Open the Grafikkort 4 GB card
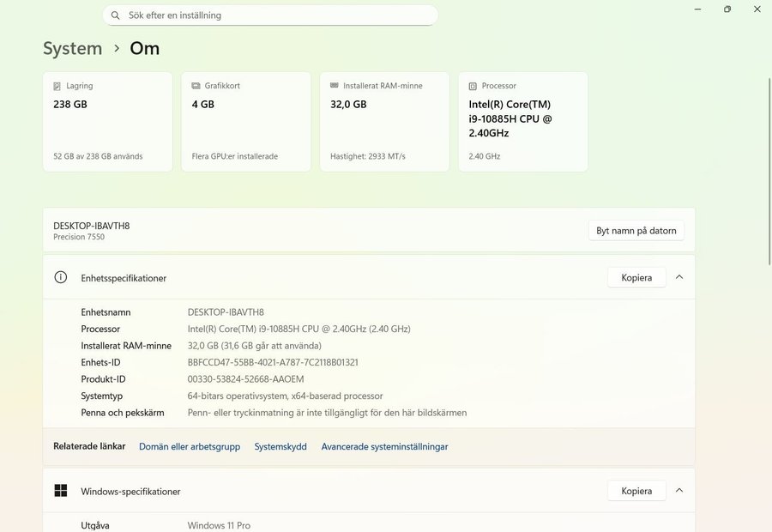Image resolution: width=772 pixels, height=532 pixels. pyautogui.click(x=246, y=122)
